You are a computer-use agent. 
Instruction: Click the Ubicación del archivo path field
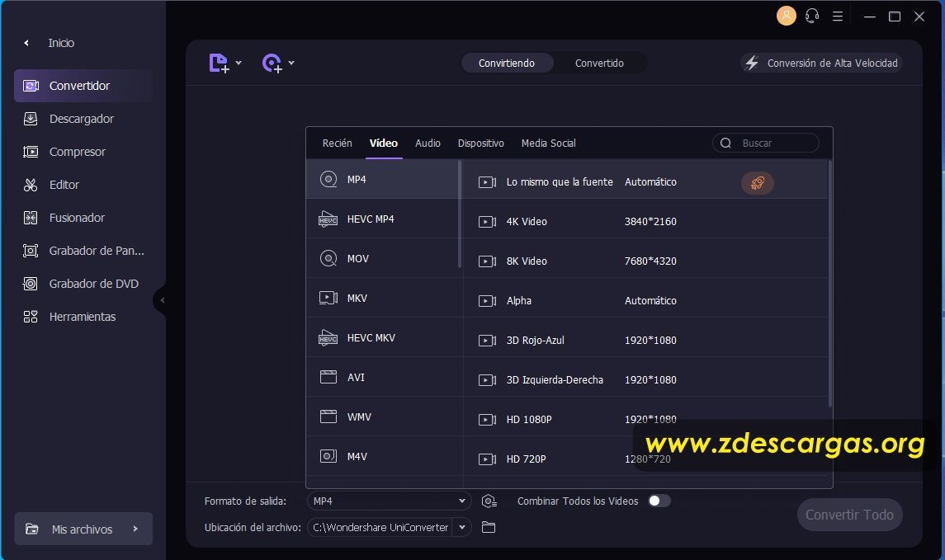(380, 528)
